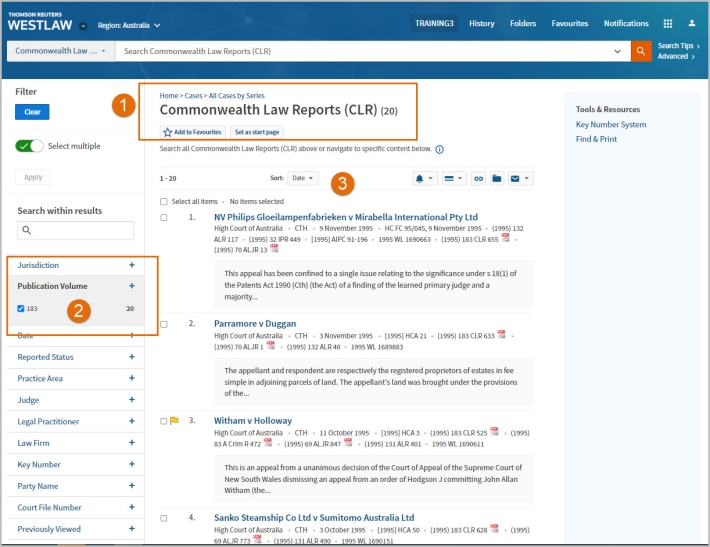Expand the Previously Viewed filter

point(132,528)
